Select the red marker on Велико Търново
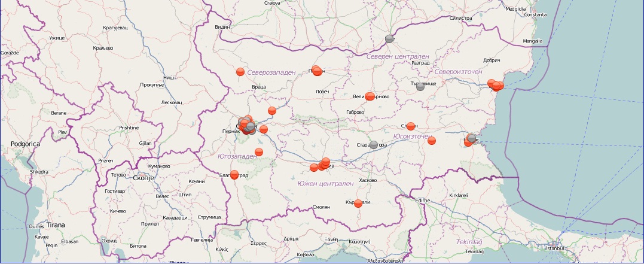The width and height of the screenshot is (644, 264). pos(370,96)
